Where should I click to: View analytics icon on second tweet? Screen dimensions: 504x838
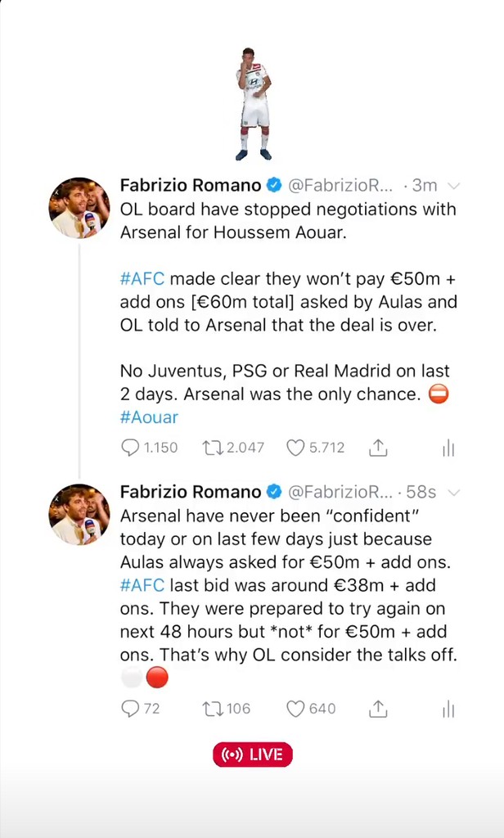click(x=448, y=709)
